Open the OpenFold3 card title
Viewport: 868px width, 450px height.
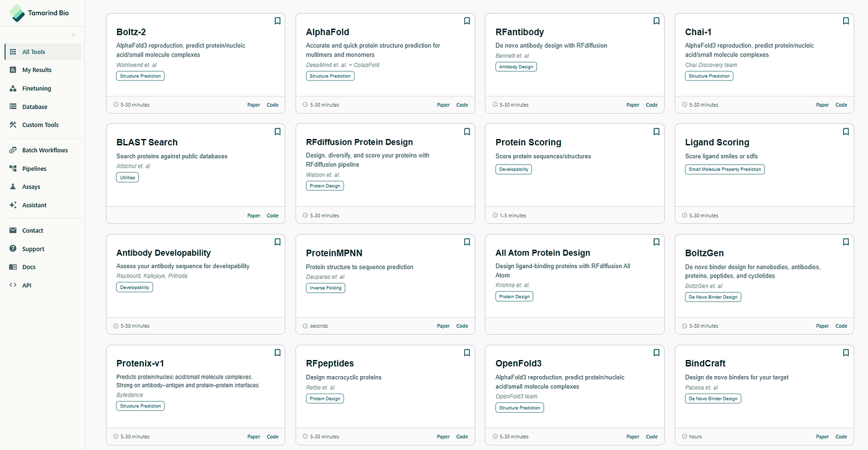518,363
